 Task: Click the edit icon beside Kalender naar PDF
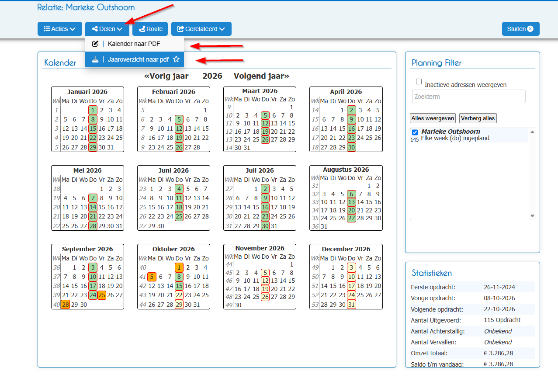[95, 44]
